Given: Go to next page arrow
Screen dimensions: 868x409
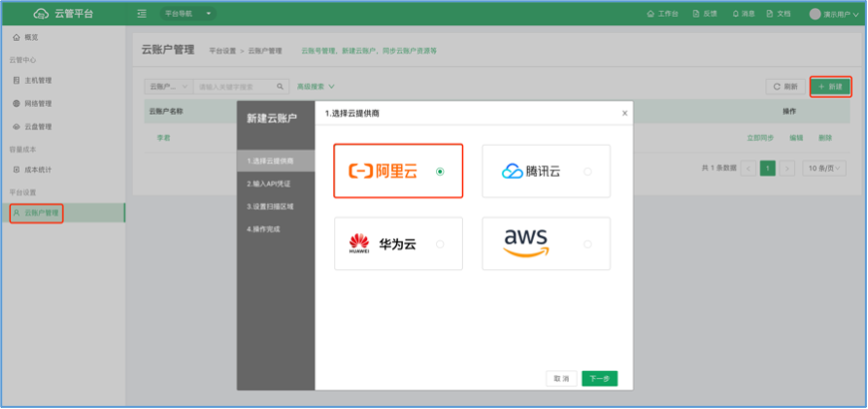Looking at the screenshot, I should (787, 169).
